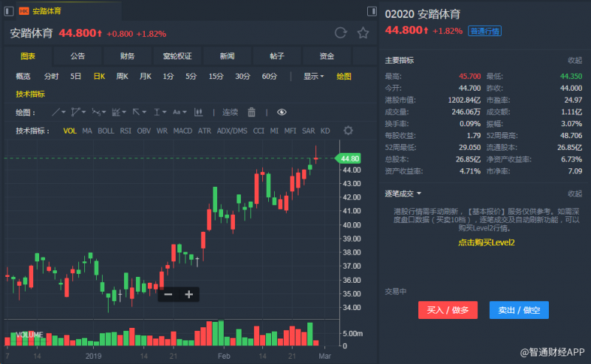The width and height of the screenshot is (591, 364).
Task: Toggle the 连续 continuous drawing option
Action: [230, 112]
